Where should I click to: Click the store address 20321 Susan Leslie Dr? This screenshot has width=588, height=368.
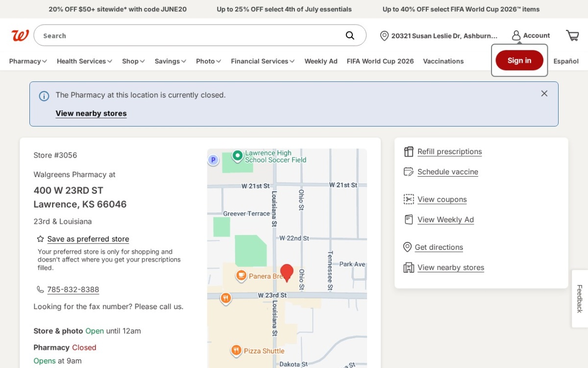(444, 36)
